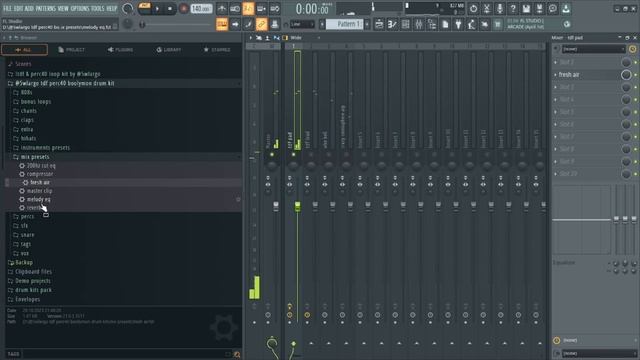640x360 pixels.
Task: Switch to the PROJECT browser tab
Action: 71,50
